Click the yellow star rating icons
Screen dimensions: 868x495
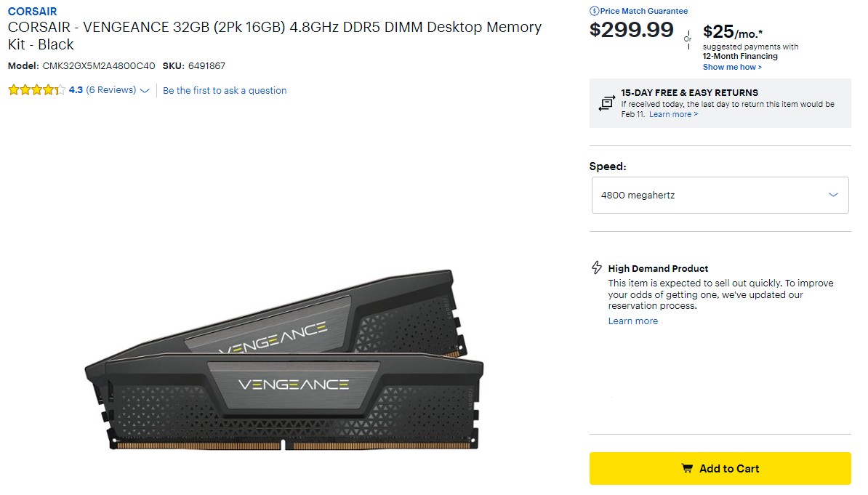tap(36, 90)
